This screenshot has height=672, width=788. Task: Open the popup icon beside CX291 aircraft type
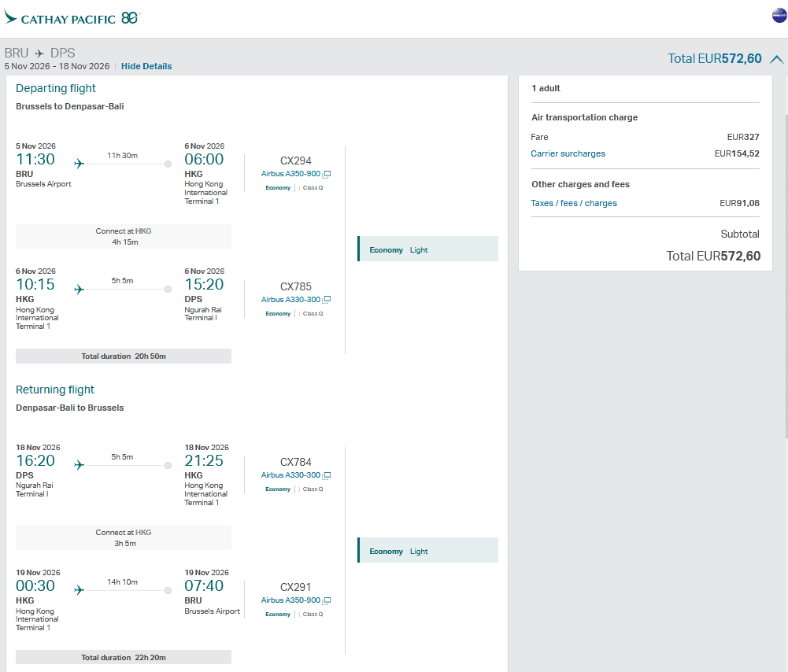327,600
